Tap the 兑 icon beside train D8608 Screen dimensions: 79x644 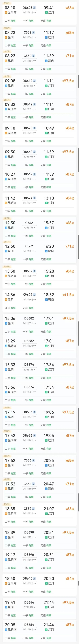click(34, 8)
